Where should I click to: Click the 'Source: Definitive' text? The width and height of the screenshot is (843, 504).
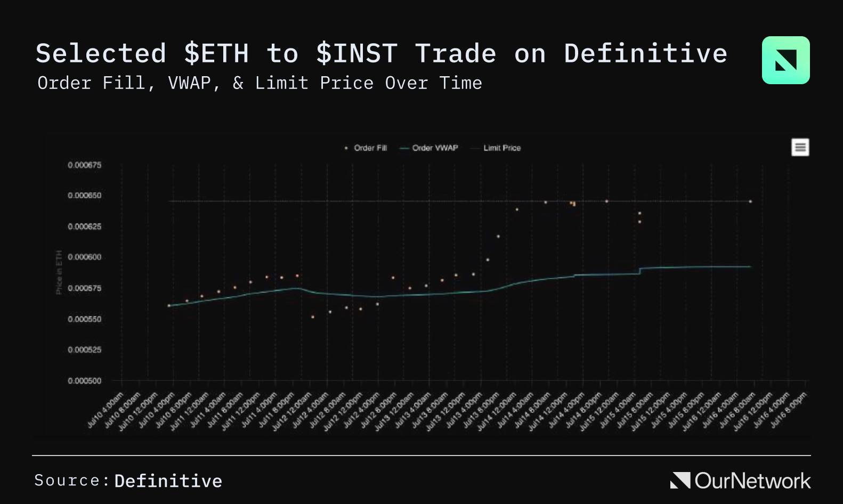[128, 481]
